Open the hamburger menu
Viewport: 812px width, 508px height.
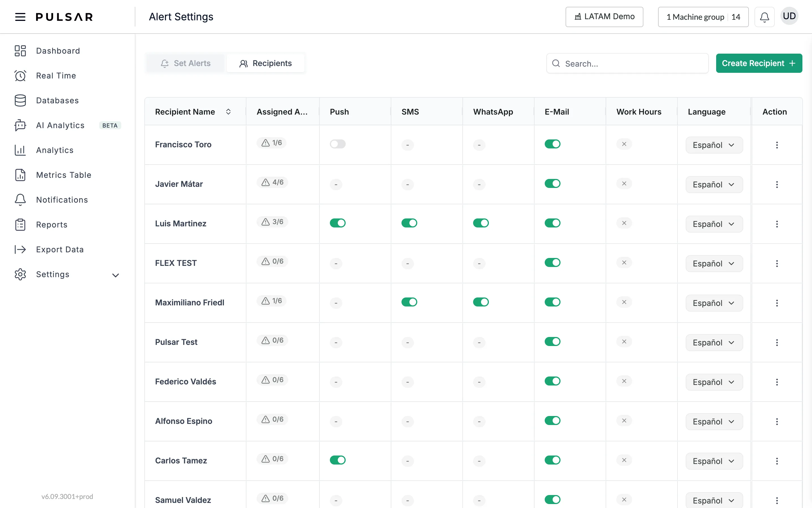point(20,17)
